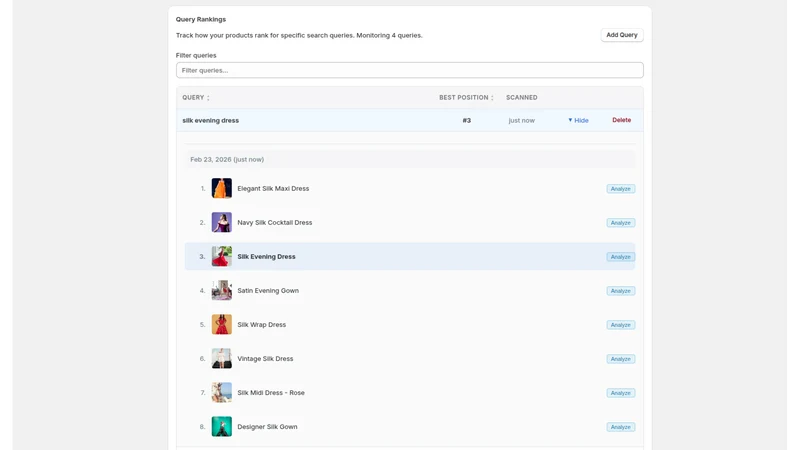The image size is (800, 450).
Task: Click the '#3' best position value
Action: (x=466, y=120)
